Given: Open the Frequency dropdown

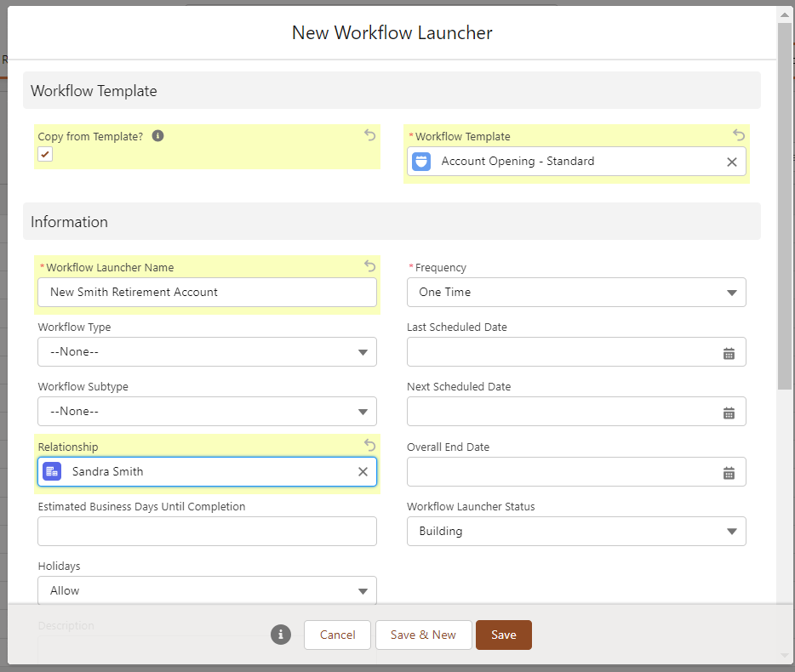Looking at the screenshot, I should [x=576, y=292].
